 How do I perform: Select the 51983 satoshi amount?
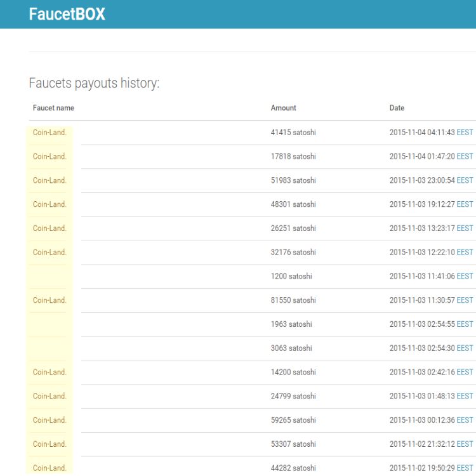tap(293, 180)
